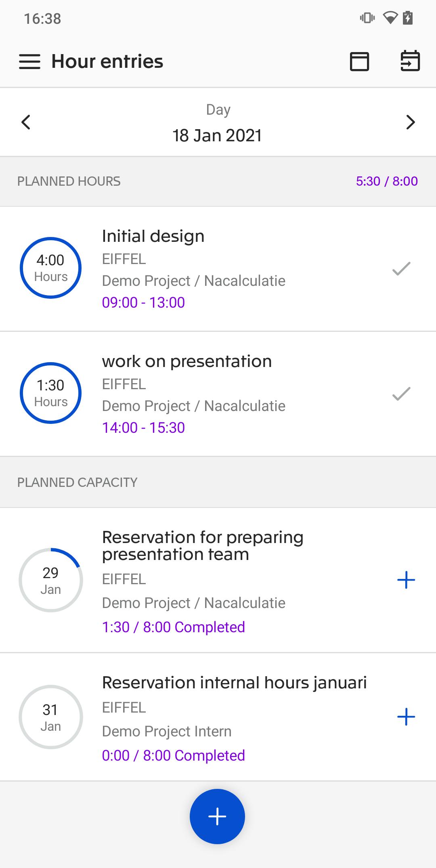Tap the calendar view icon in header

[359, 62]
